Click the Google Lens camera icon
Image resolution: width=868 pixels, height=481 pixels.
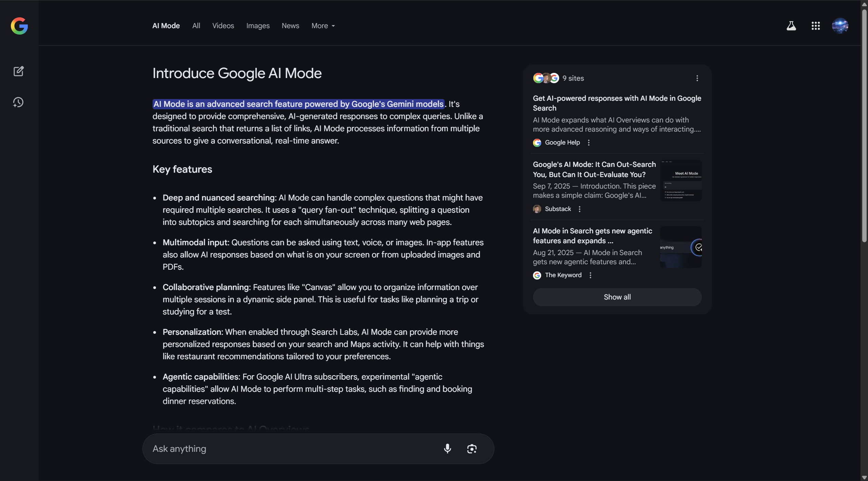pos(472,449)
